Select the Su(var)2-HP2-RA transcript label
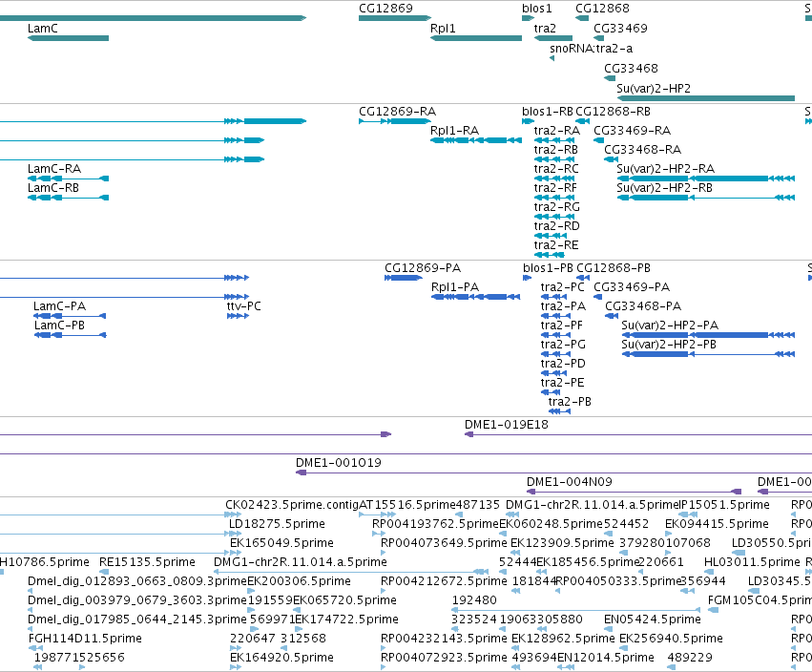Viewport: 812px width, 672px height. tap(665, 169)
